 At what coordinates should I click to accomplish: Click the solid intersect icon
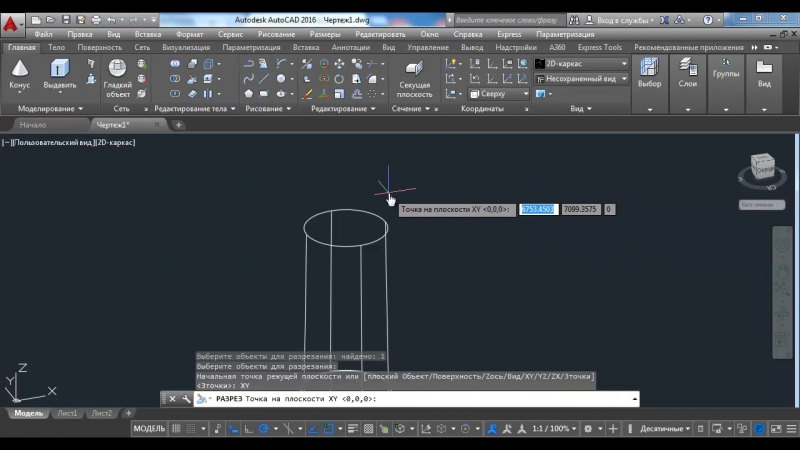point(175,94)
